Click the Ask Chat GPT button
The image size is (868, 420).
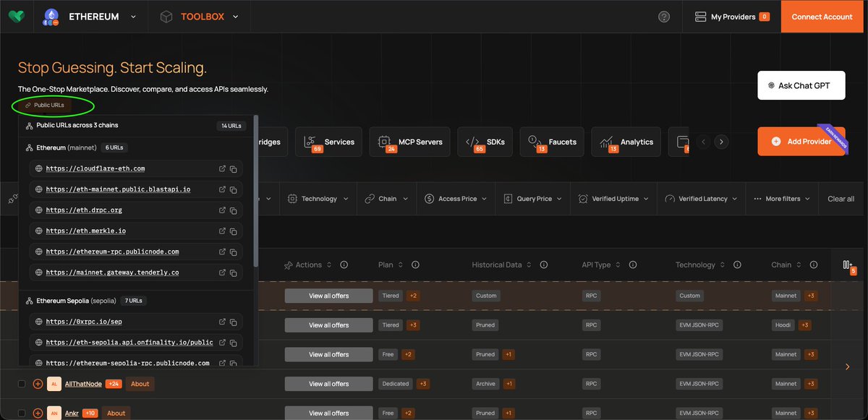tap(801, 85)
